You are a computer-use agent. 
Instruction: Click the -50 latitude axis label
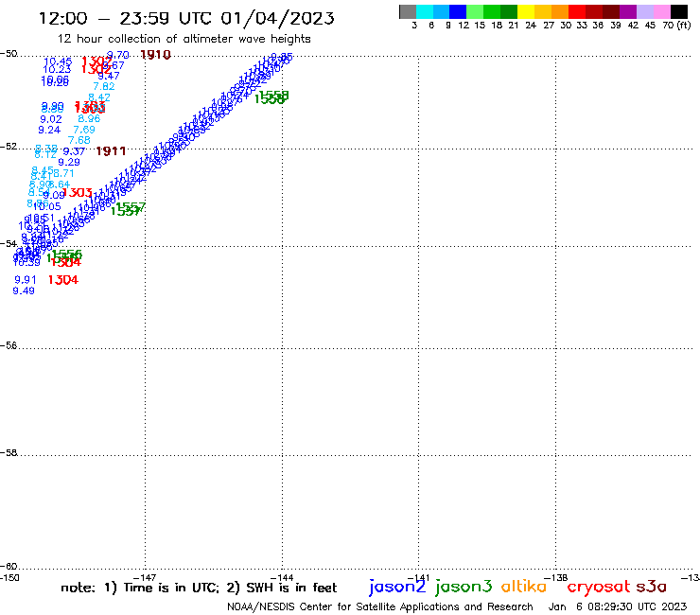pos(9,54)
